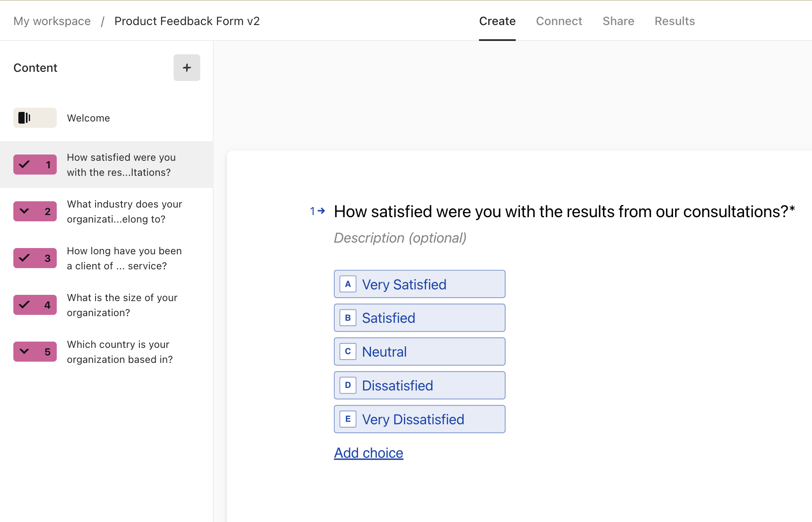Switch to the Share tab
Image resolution: width=812 pixels, height=522 pixels.
[x=618, y=21]
